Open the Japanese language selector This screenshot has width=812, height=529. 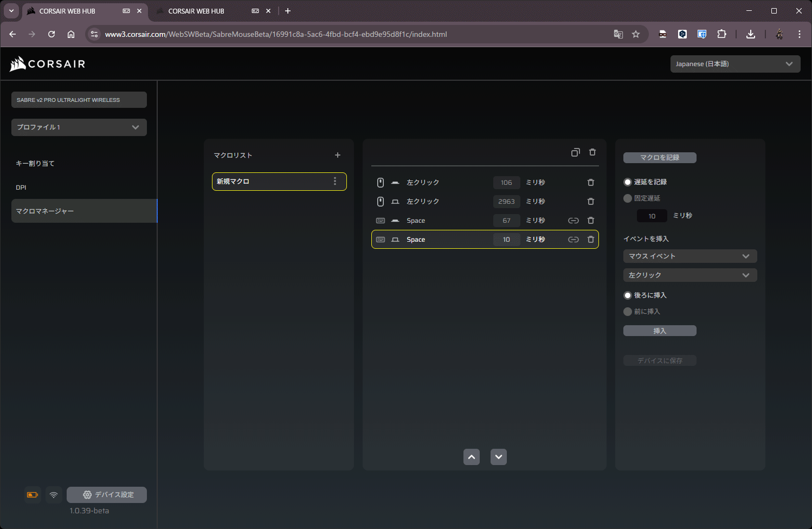[x=734, y=64]
